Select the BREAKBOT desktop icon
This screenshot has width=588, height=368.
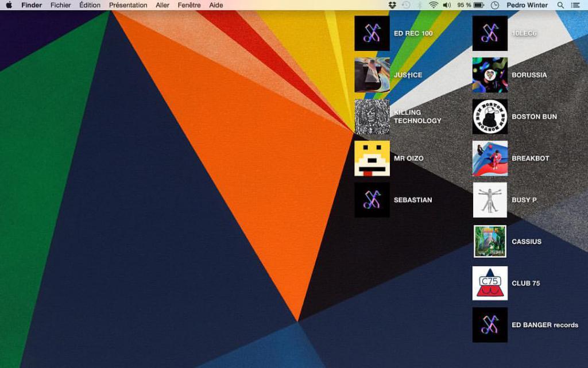point(490,158)
